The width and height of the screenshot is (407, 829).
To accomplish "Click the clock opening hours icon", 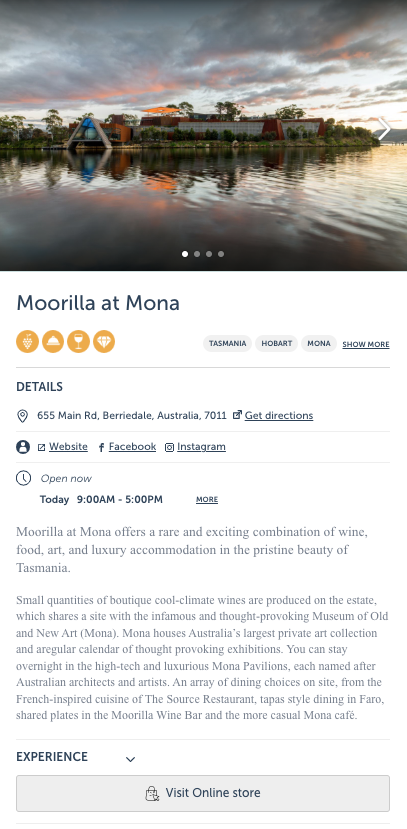I will pyautogui.click(x=23, y=478).
